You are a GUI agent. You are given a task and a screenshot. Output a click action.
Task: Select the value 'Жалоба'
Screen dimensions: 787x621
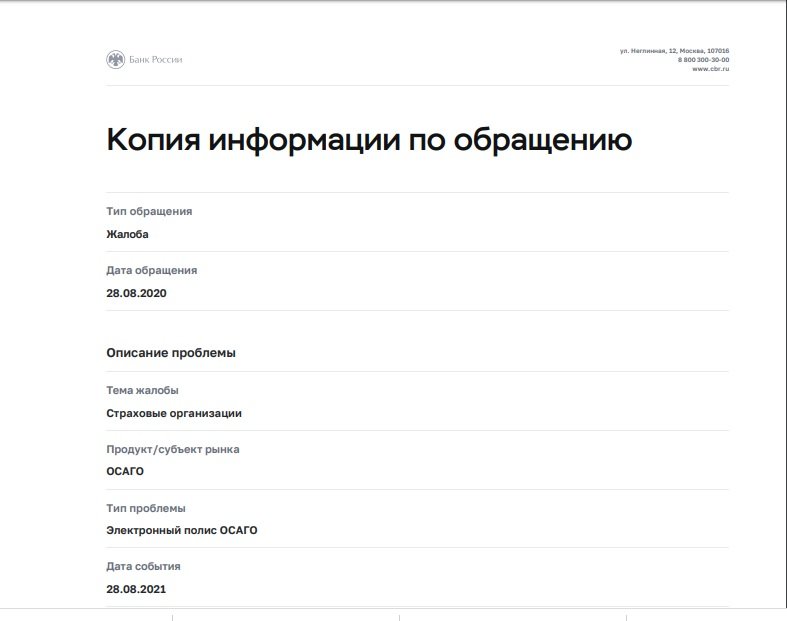[x=127, y=234]
